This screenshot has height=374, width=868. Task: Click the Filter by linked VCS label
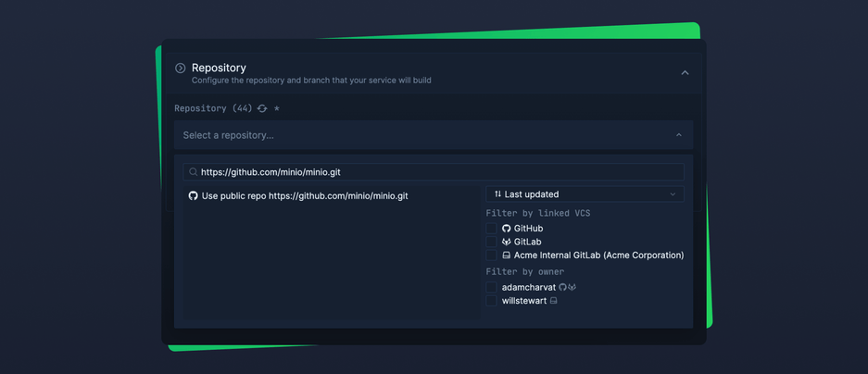point(538,214)
